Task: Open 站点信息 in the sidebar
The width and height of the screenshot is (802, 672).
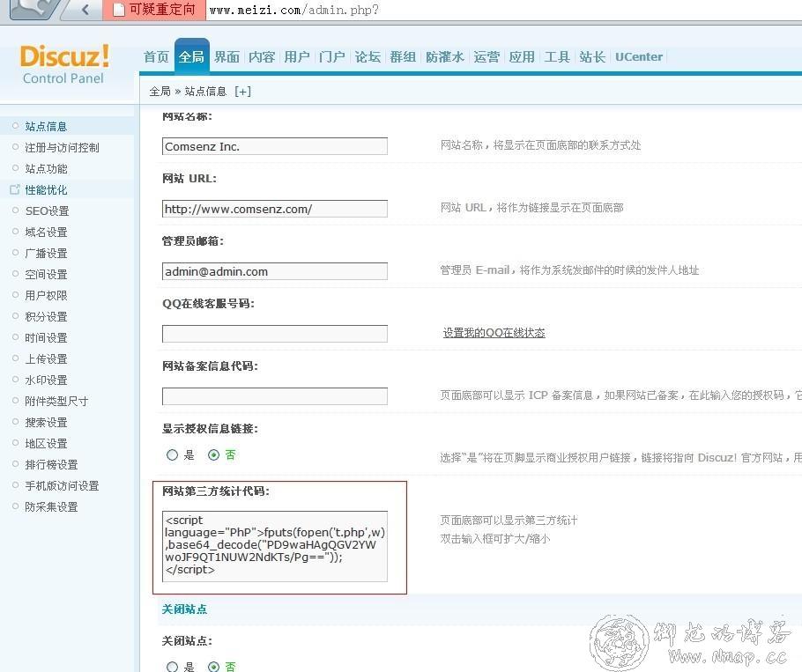Action: pos(46,126)
